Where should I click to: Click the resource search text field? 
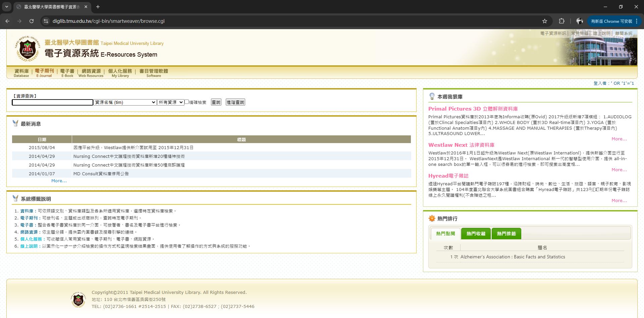(52, 103)
